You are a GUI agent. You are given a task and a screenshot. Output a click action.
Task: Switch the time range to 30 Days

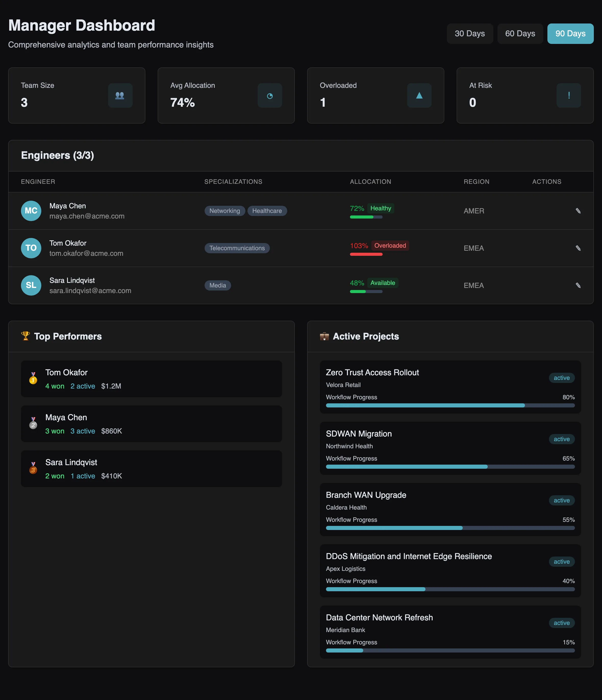(x=470, y=33)
